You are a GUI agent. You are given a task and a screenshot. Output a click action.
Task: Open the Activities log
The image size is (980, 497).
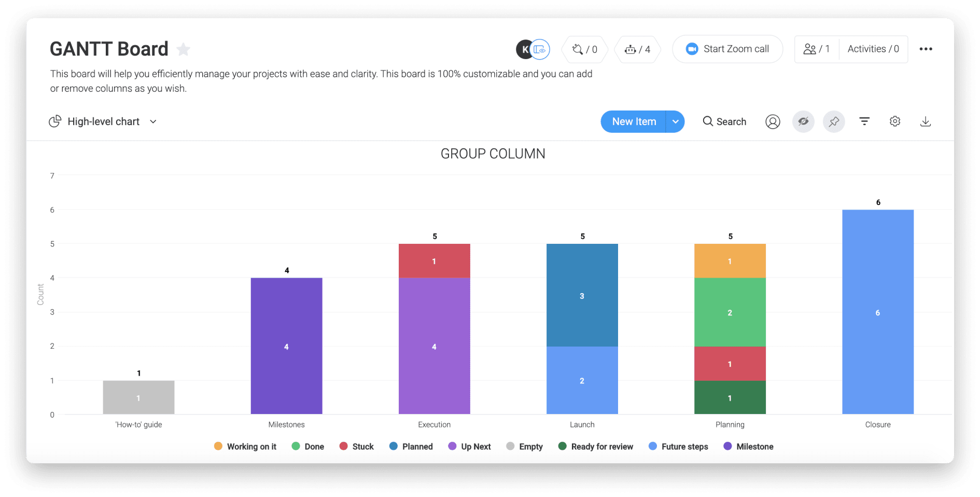click(873, 49)
